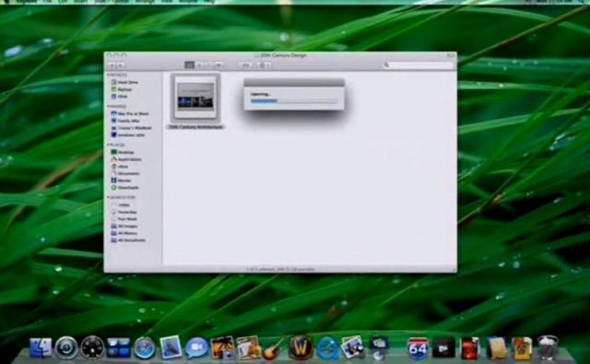Collapse the Places sidebar section
This screenshot has width=590, height=364.
[109, 145]
